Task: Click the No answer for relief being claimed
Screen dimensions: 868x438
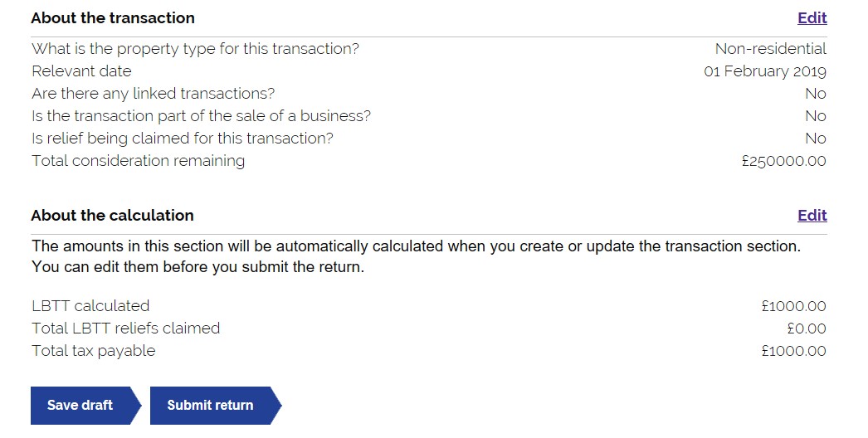Action: click(x=816, y=139)
